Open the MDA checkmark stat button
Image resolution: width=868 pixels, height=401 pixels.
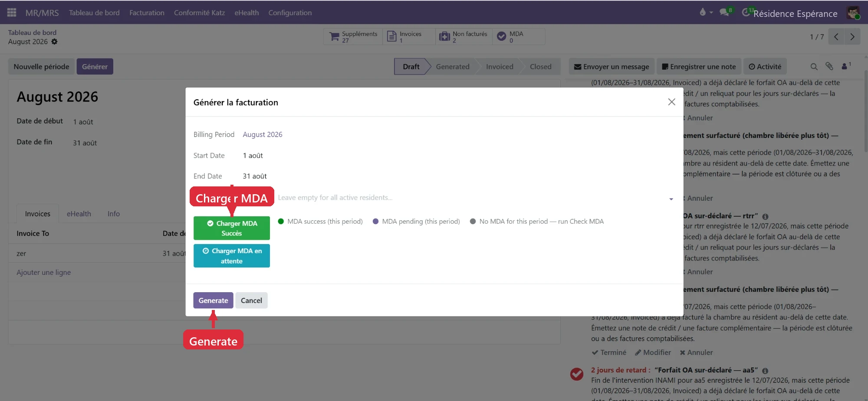tap(519, 37)
